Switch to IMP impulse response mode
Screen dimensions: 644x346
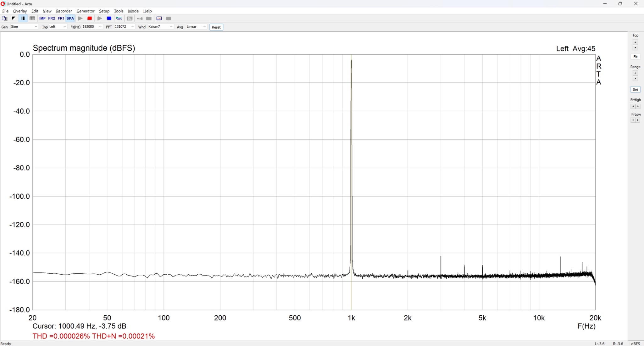pyautogui.click(x=42, y=19)
